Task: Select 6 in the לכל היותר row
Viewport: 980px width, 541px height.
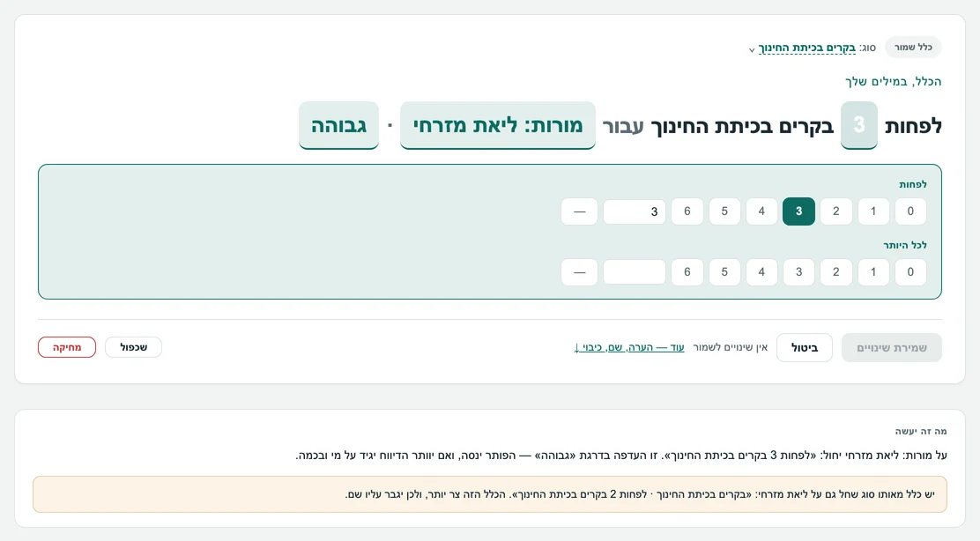Action: coord(687,271)
